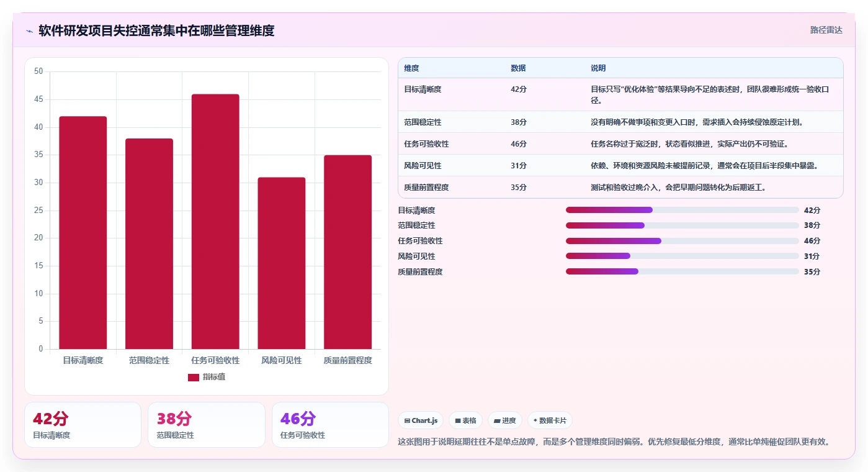Image resolution: width=868 pixels, height=472 pixels.
Task: Click the 维度 column header
Action: click(x=411, y=68)
